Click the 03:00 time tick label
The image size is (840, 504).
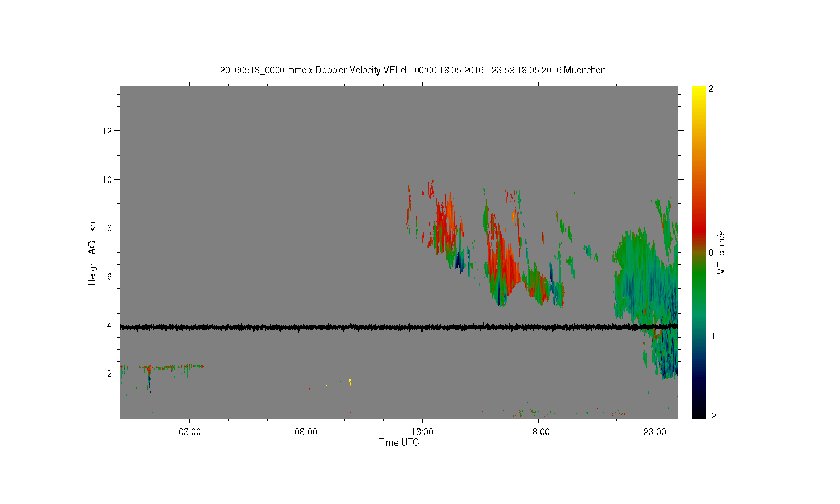189,432
